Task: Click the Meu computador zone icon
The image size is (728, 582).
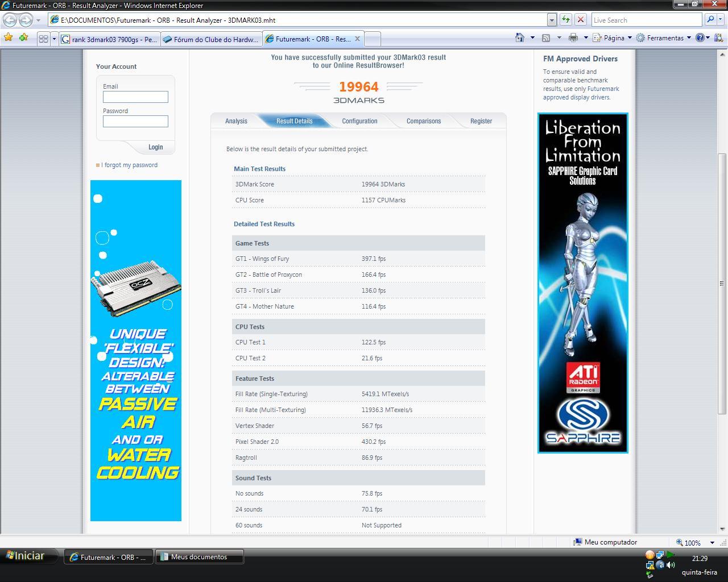Action: [578, 542]
